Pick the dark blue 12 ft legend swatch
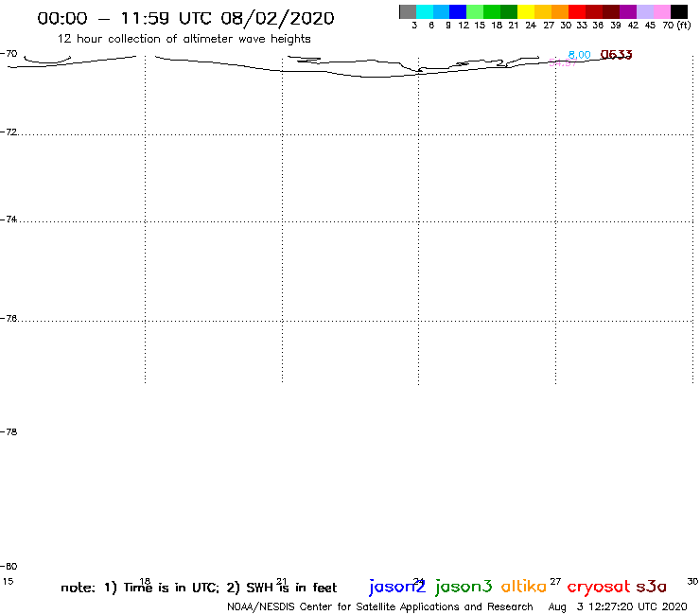Screen dimensions: 700x615 pos(459,11)
